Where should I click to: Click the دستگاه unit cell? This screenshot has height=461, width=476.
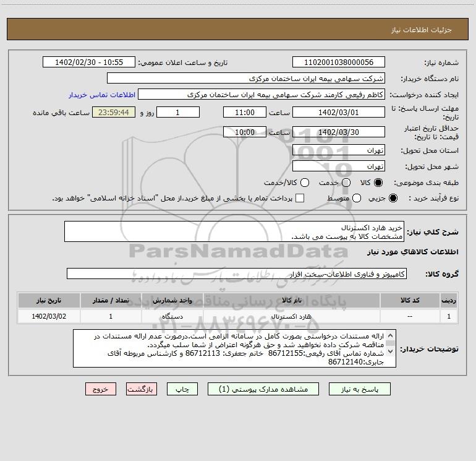coord(172,316)
